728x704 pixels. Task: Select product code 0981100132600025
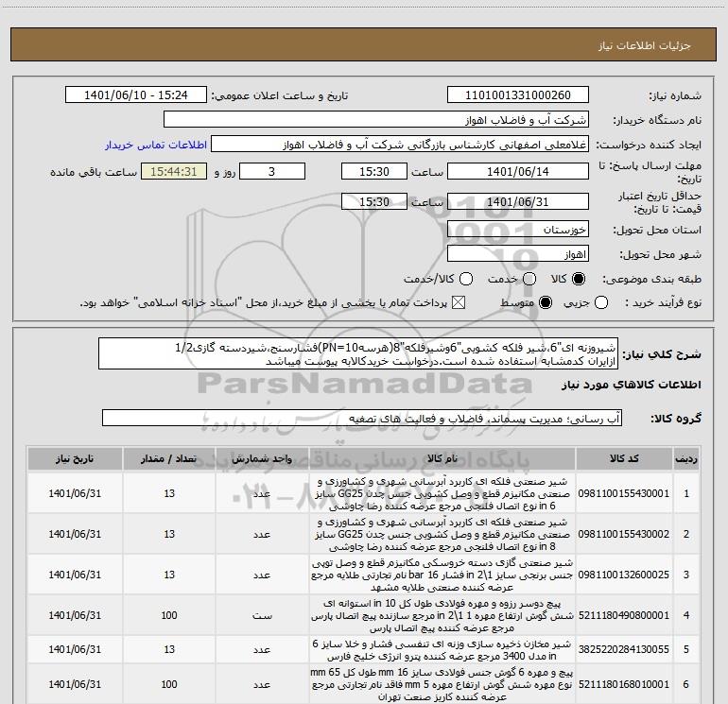pos(624,575)
